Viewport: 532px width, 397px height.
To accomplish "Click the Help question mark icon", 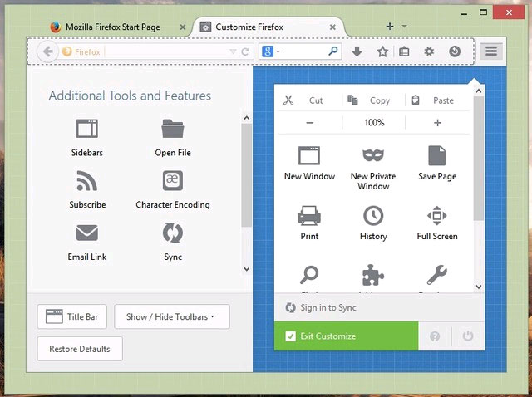I will coord(435,336).
